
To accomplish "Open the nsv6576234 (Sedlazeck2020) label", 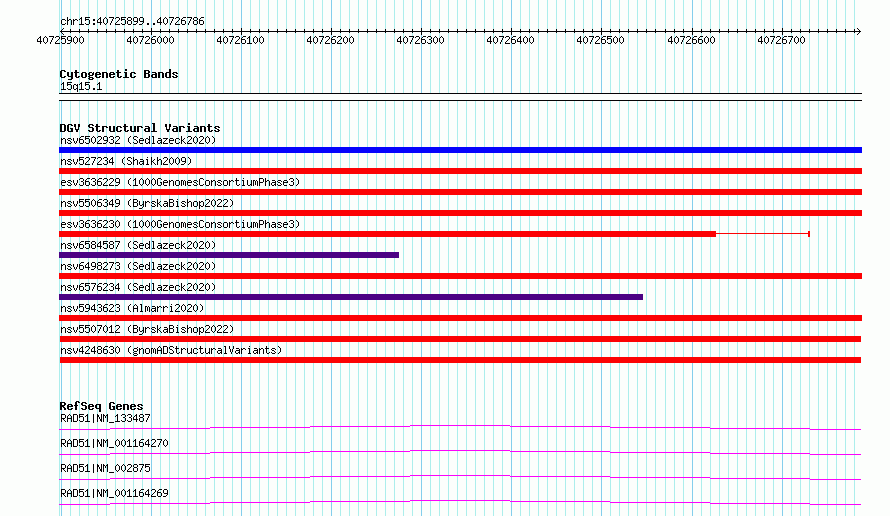I will coord(138,287).
